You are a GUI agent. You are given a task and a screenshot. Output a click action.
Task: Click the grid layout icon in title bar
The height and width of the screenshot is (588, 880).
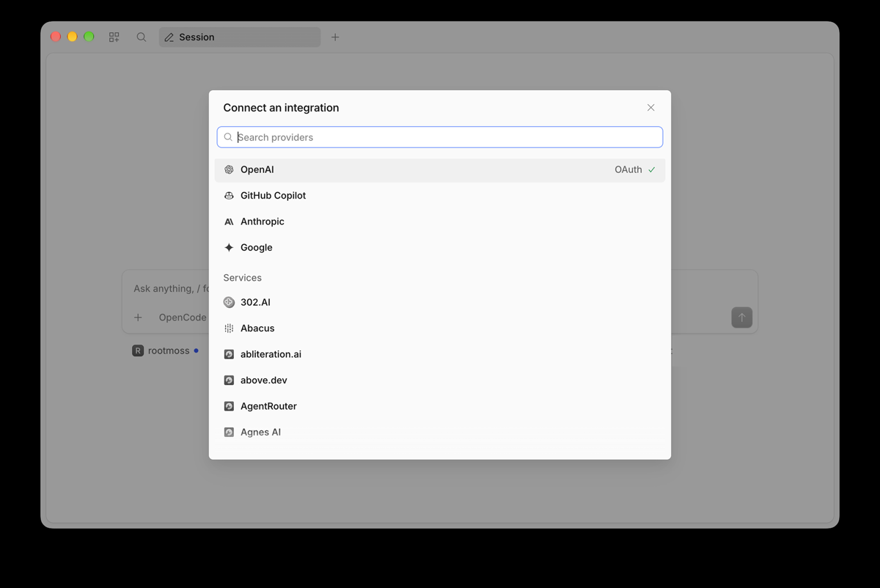click(114, 37)
